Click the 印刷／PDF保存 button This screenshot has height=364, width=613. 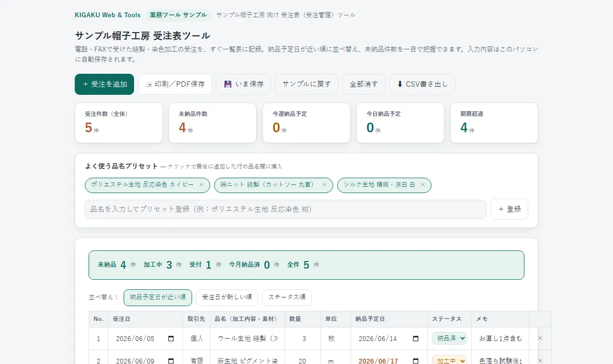(x=175, y=84)
